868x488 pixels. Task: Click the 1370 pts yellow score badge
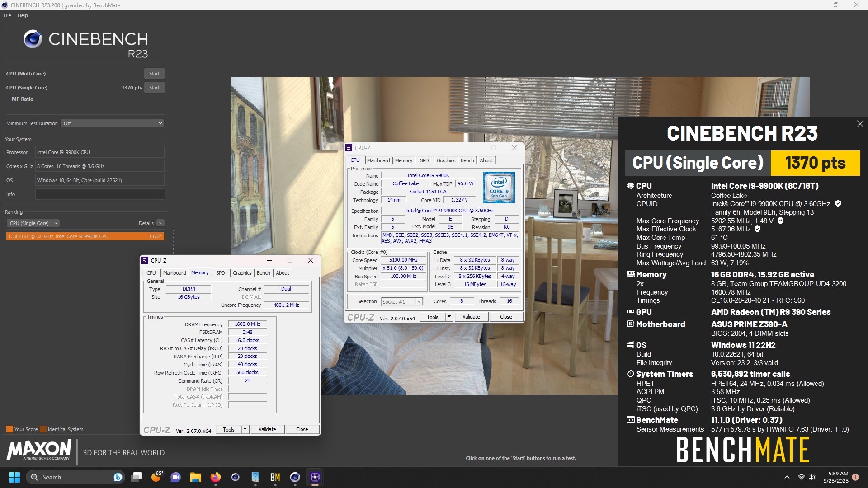815,163
